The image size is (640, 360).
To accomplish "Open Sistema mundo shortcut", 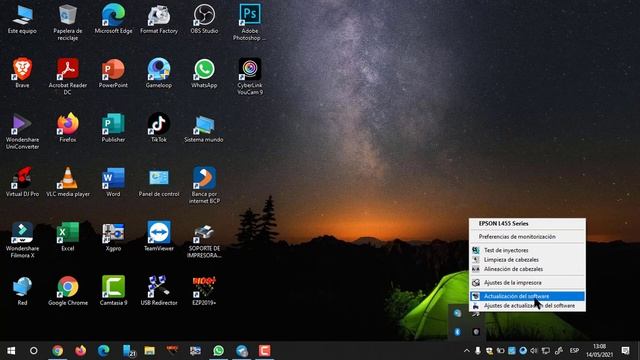I will (204, 127).
